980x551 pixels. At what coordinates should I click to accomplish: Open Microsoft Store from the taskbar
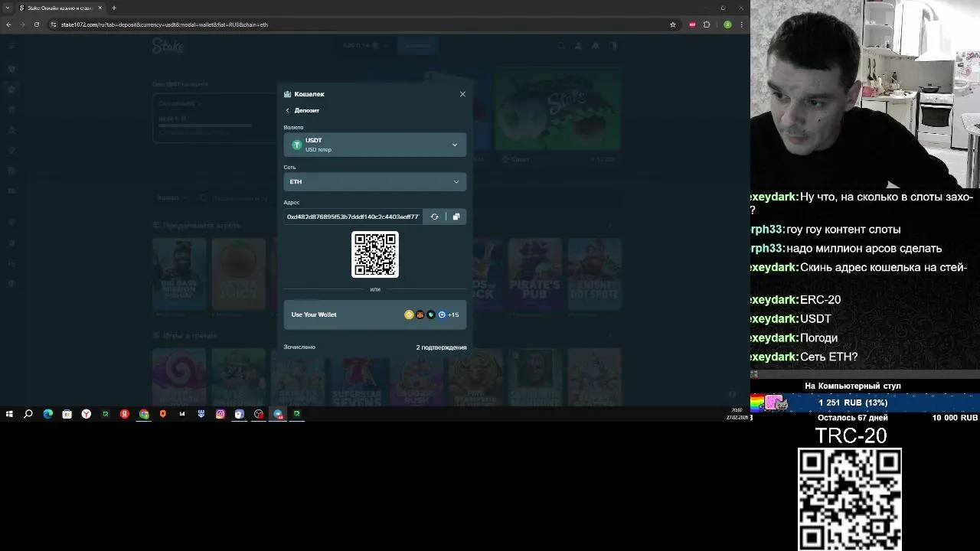[x=67, y=414]
